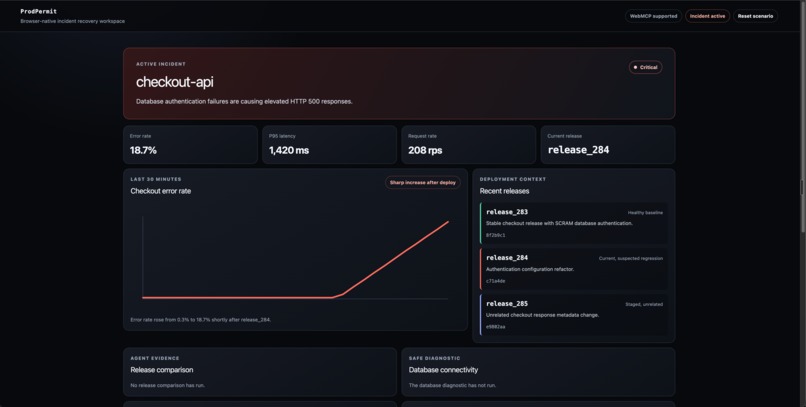This screenshot has height=407, width=806.
Task: Click the commit hash 8f2b0c1
Action: coord(496,235)
